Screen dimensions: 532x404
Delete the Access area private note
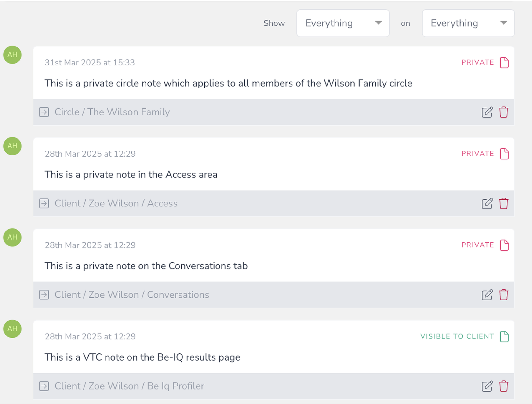504,203
